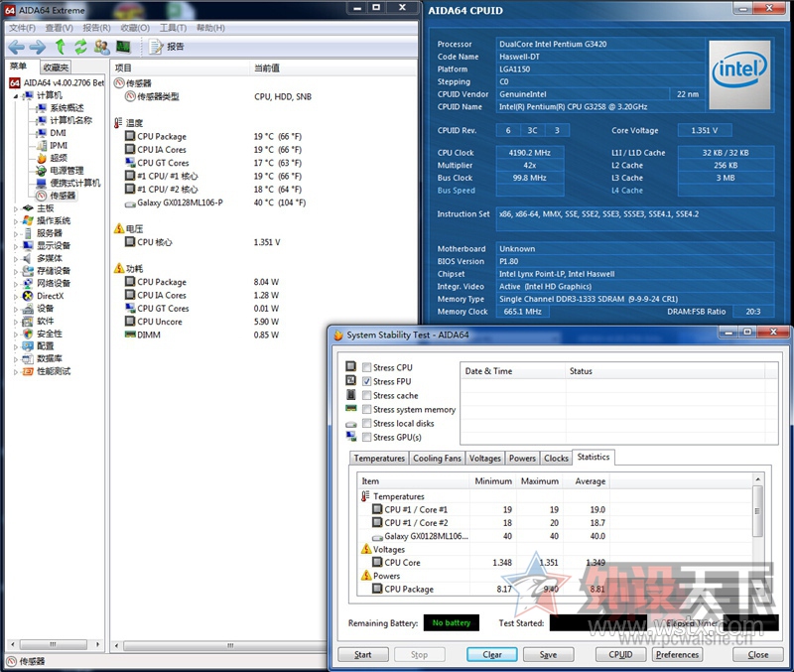Enable the Stress CPU checkbox
Image resolution: width=794 pixels, height=672 pixels.
click(368, 368)
